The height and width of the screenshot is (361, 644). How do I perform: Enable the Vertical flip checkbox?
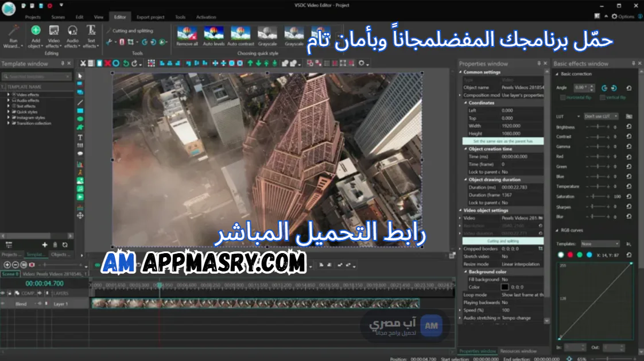pyautogui.click(x=602, y=98)
